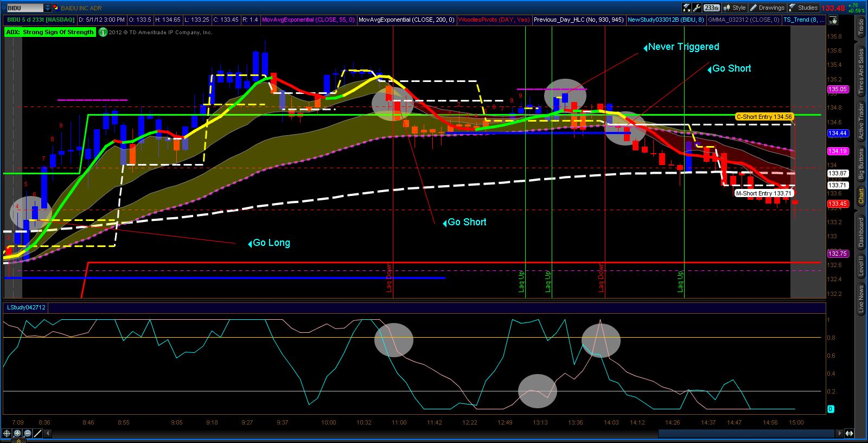Click the 135.05 price bubble on the axis
This screenshot has height=443, width=868.
coord(837,89)
